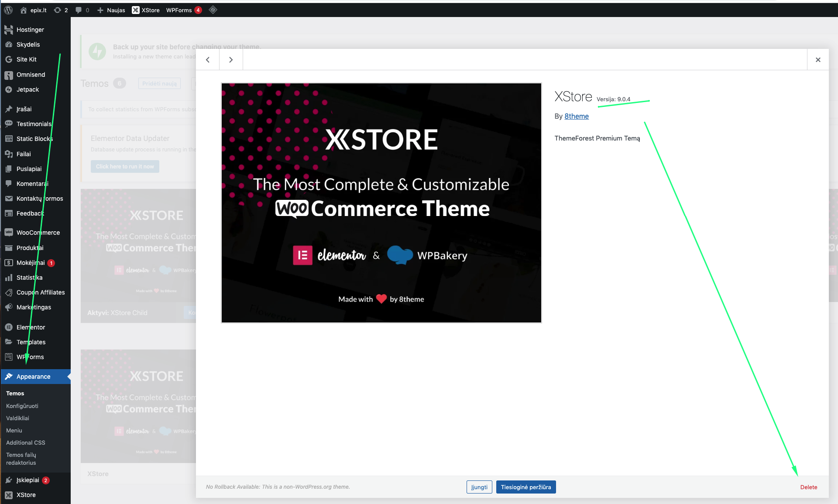Open Skydelis dashboard icon
838x504 pixels.
[9, 45]
